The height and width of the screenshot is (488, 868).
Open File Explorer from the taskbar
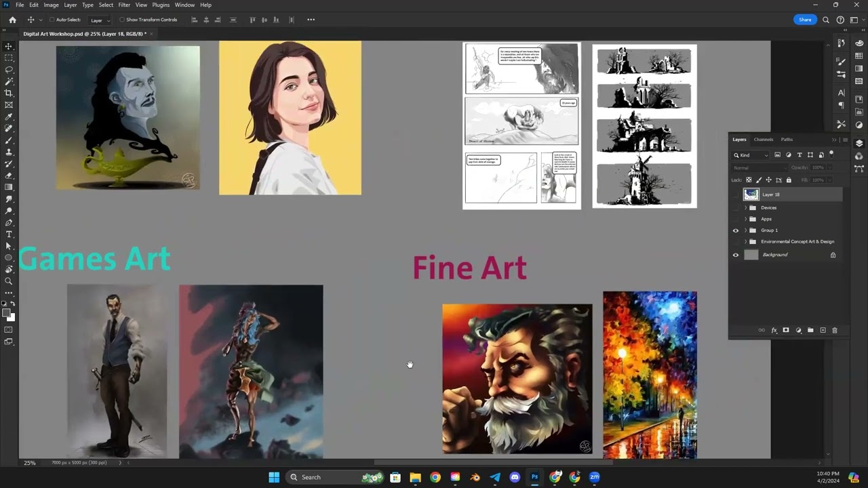click(x=415, y=477)
